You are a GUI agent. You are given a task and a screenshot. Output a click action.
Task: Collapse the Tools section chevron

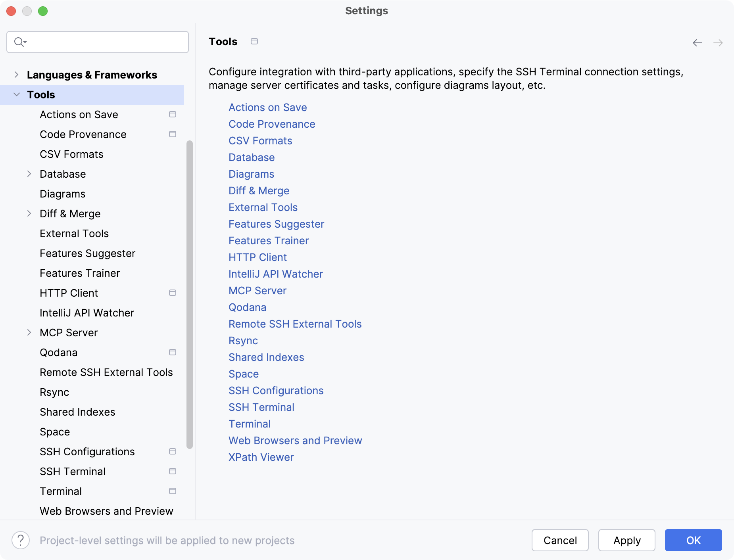(17, 94)
